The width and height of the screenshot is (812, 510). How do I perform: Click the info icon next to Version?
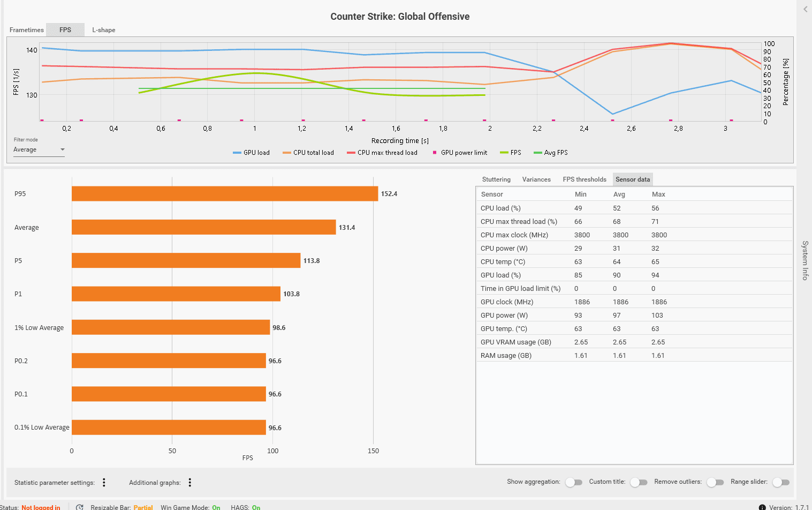(x=762, y=507)
